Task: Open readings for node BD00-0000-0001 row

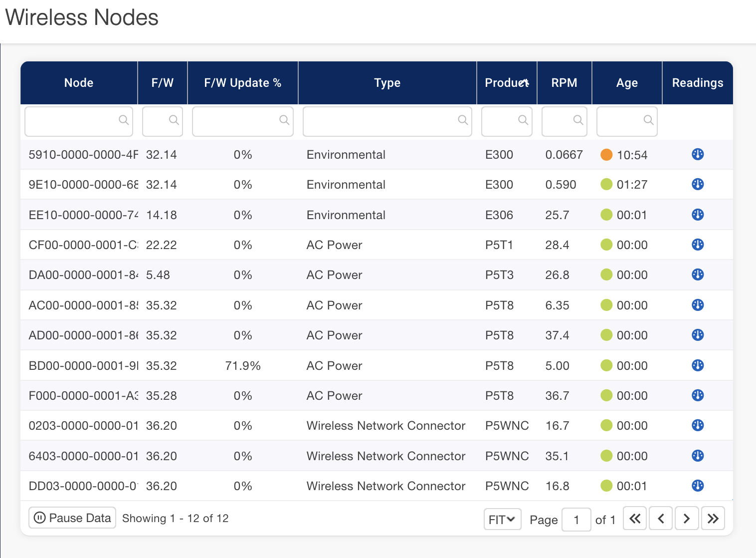Action: coord(697,365)
